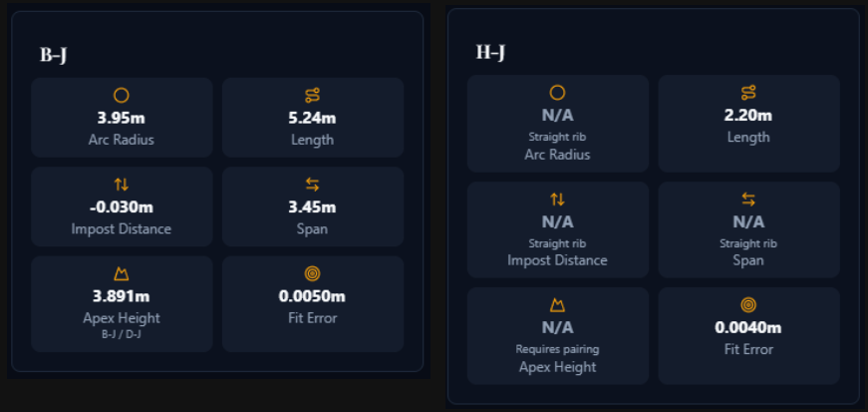Click the Impost Distance arrows icon in B-J
This screenshot has height=412, width=868.
pos(122,185)
